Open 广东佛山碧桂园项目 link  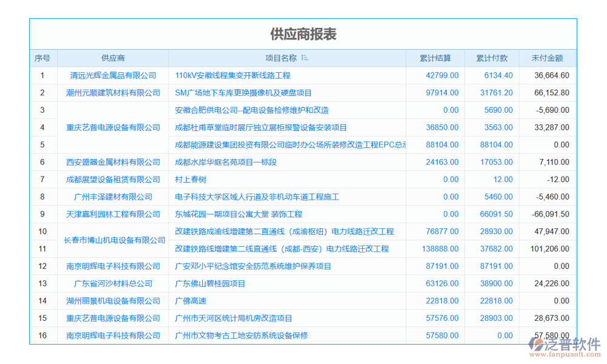click(208, 283)
